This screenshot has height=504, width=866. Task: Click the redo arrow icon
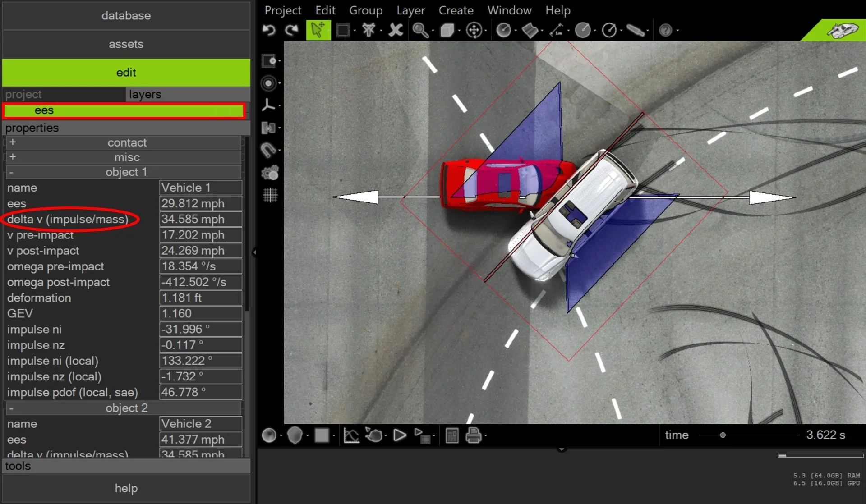coord(292,30)
